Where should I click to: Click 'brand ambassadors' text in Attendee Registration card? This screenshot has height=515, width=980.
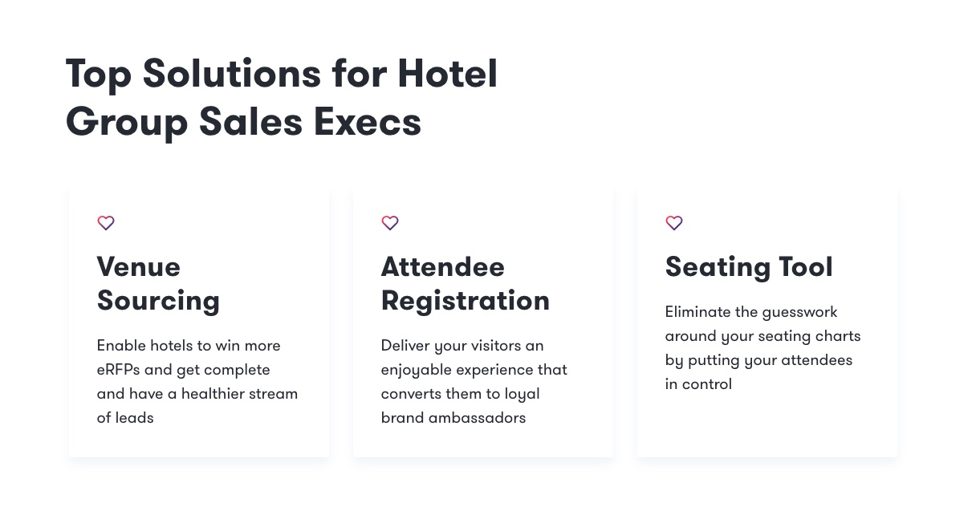point(453,418)
